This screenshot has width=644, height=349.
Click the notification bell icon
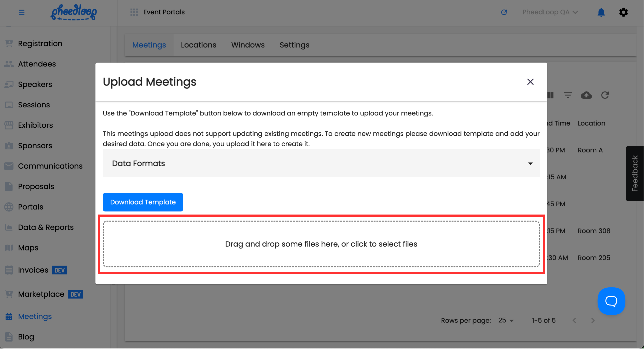point(601,12)
